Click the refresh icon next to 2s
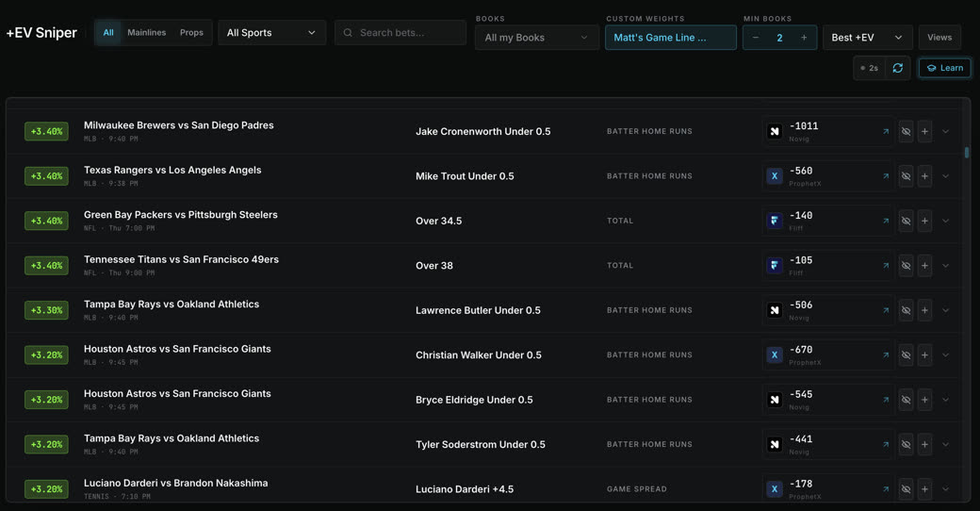 point(897,68)
